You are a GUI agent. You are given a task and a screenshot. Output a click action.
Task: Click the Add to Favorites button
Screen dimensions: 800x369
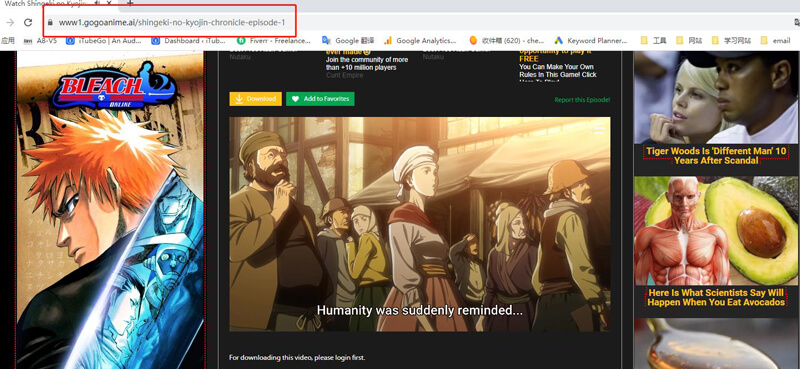click(320, 99)
